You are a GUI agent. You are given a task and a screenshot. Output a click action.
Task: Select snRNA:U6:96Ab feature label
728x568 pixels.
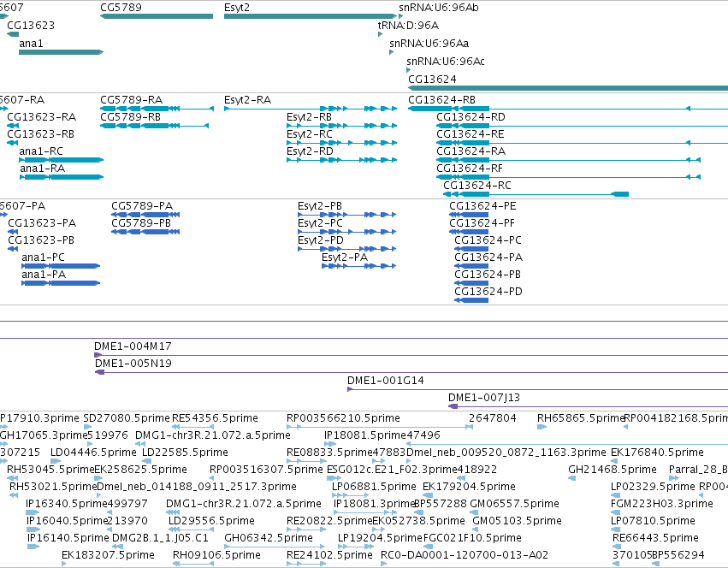pyautogui.click(x=439, y=8)
